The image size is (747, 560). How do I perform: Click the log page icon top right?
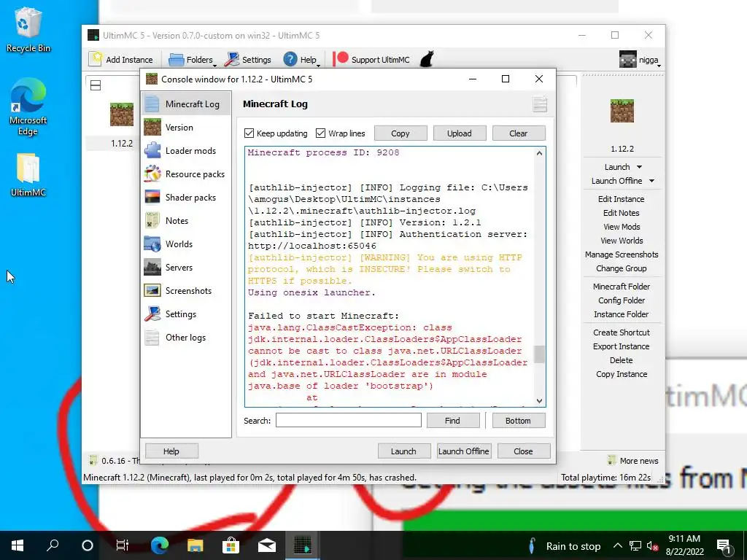[539, 104]
